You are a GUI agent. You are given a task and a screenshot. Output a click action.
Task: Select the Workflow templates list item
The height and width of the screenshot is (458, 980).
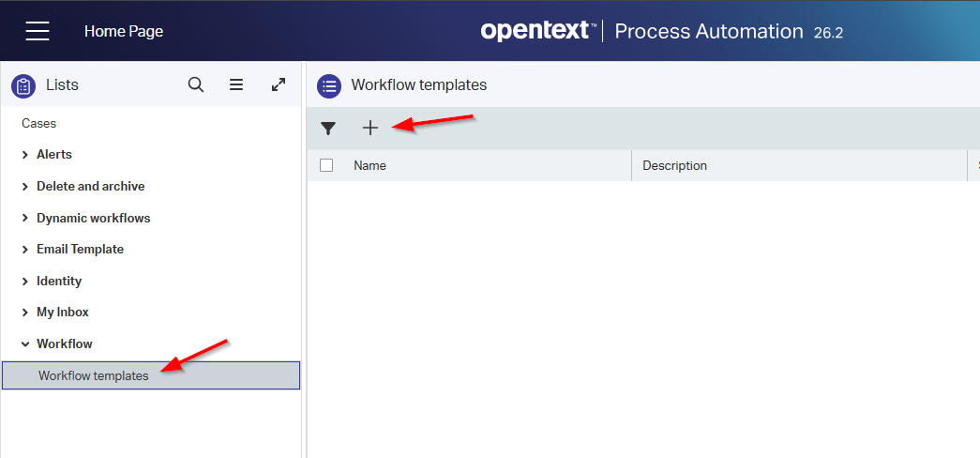[151, 375]
